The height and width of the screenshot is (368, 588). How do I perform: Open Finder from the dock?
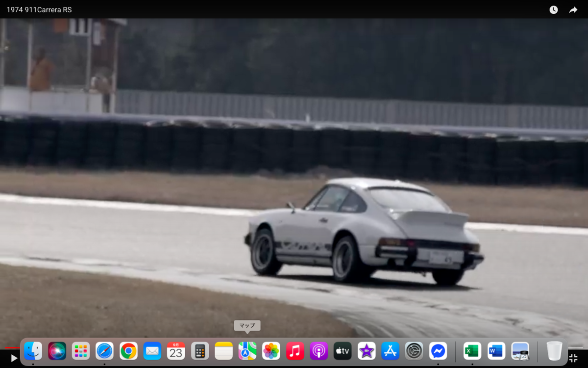point(33,351)
